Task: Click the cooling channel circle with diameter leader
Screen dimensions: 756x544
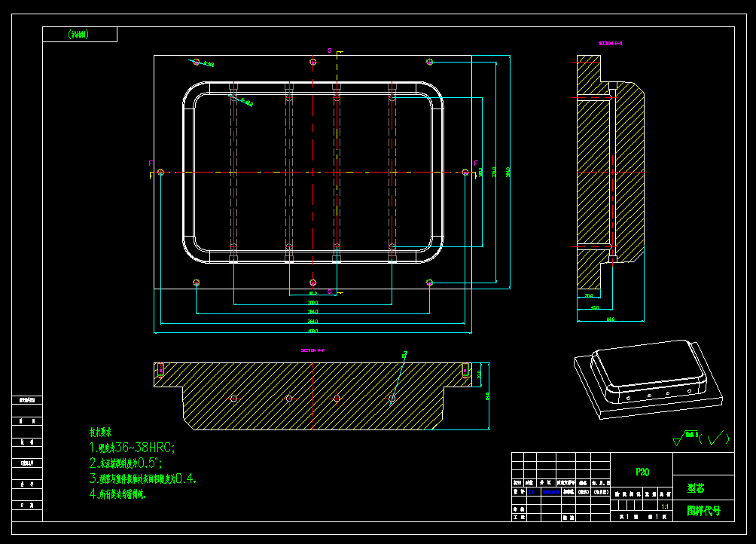Action: coord(392,399)
